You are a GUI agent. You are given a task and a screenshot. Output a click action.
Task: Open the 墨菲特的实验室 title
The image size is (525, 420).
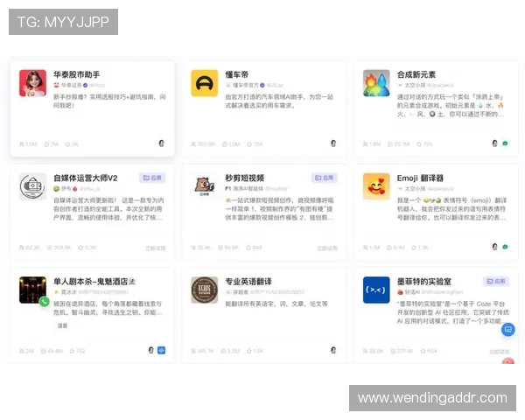tap(424, 282)
